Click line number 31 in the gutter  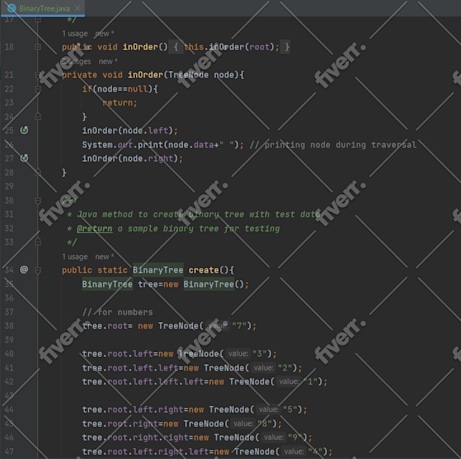9,214
